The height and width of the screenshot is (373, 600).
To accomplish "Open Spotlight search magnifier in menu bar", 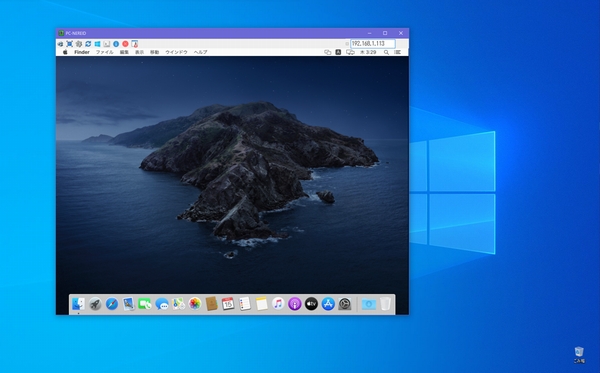I will (x=386, y=52).
